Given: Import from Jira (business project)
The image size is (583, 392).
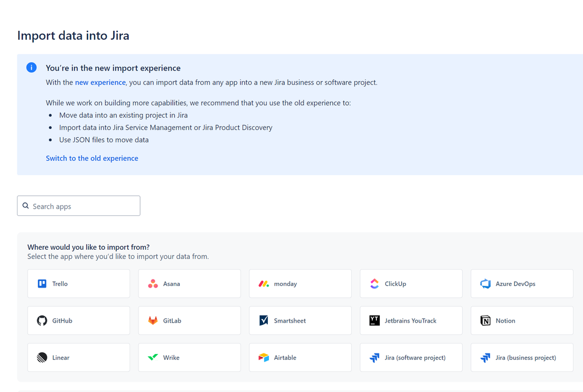Looking at the screenshot, I should 522,358.
